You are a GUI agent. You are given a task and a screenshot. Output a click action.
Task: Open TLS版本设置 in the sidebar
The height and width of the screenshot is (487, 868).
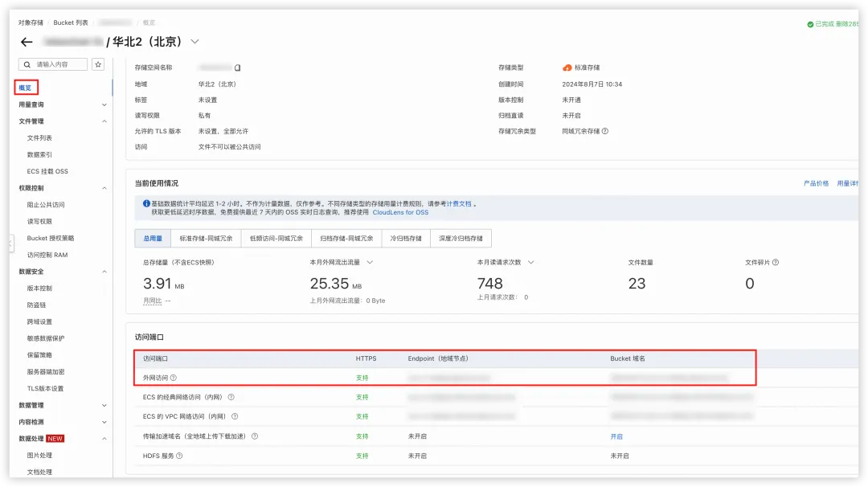[45, 388]
